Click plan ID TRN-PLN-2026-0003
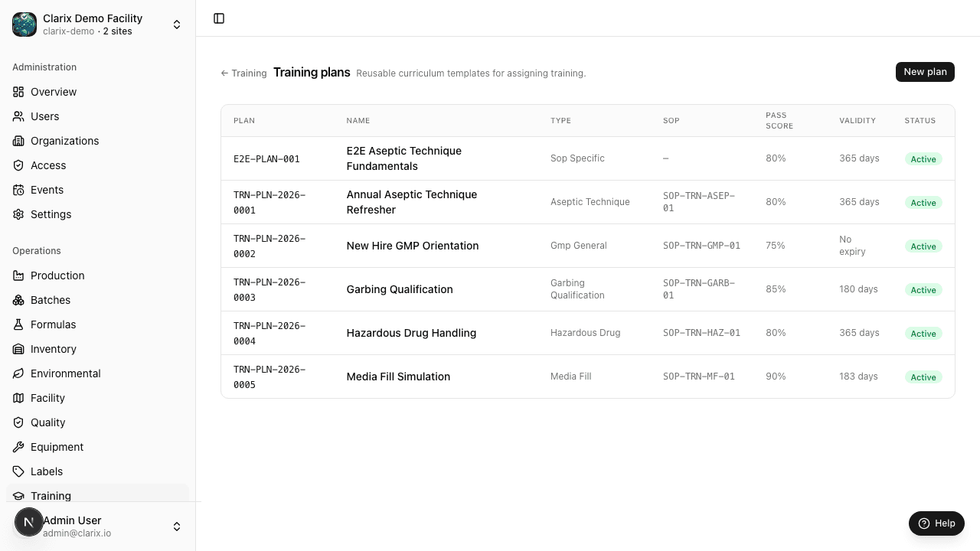 [x=269, y=290]
